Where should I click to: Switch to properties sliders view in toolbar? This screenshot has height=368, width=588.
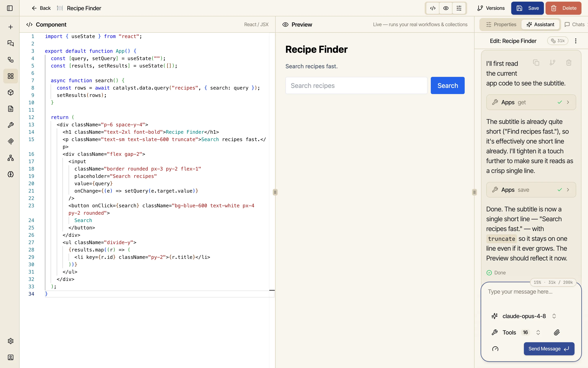[459, 8]
